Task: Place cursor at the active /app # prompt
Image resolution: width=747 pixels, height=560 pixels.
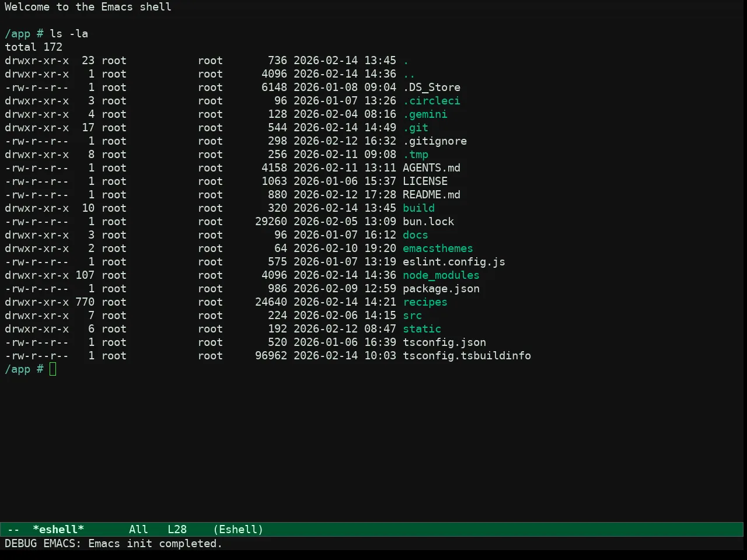Action: tap(53, 369)
